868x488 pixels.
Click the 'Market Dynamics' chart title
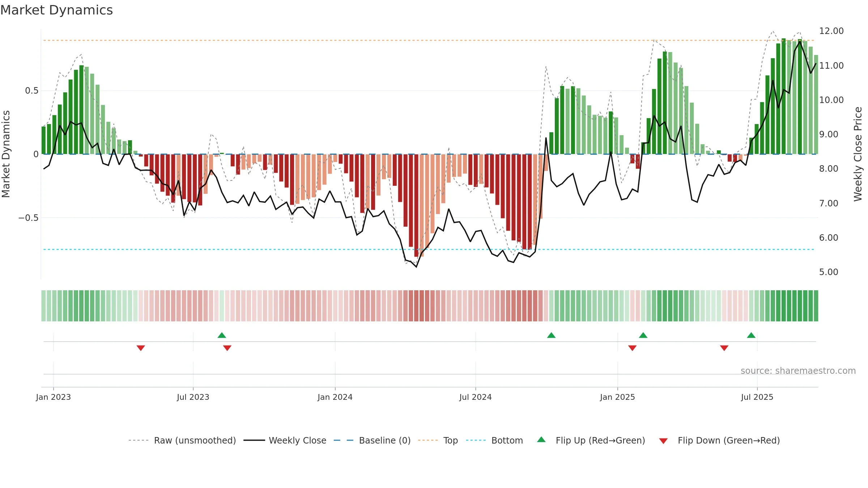pos(56,10)
